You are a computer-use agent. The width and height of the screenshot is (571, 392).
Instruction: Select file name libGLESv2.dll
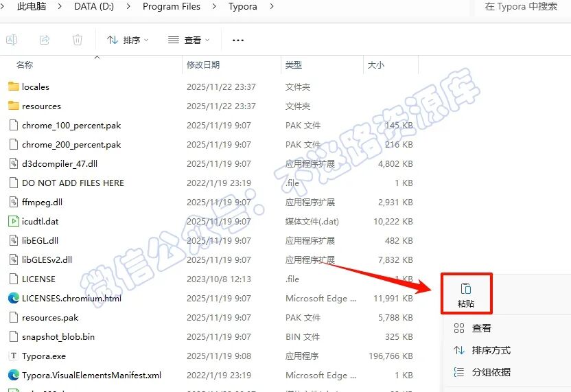tap(47, 260)
